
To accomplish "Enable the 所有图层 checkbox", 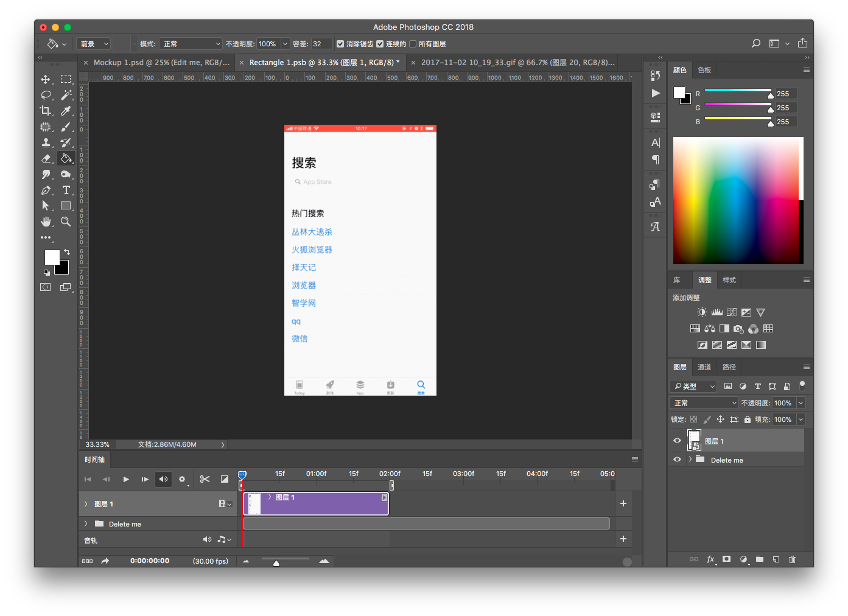I will click(x=413, y=44).
